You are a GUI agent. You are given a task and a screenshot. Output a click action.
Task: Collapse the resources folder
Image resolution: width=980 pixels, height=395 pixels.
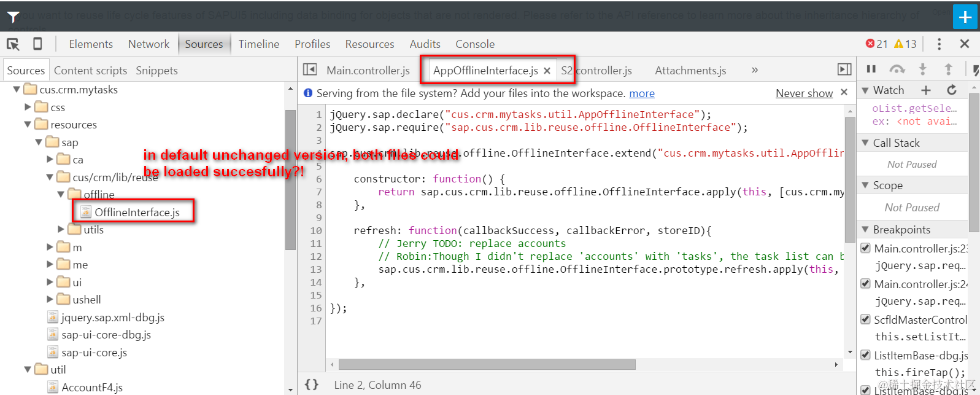[28, 125]
